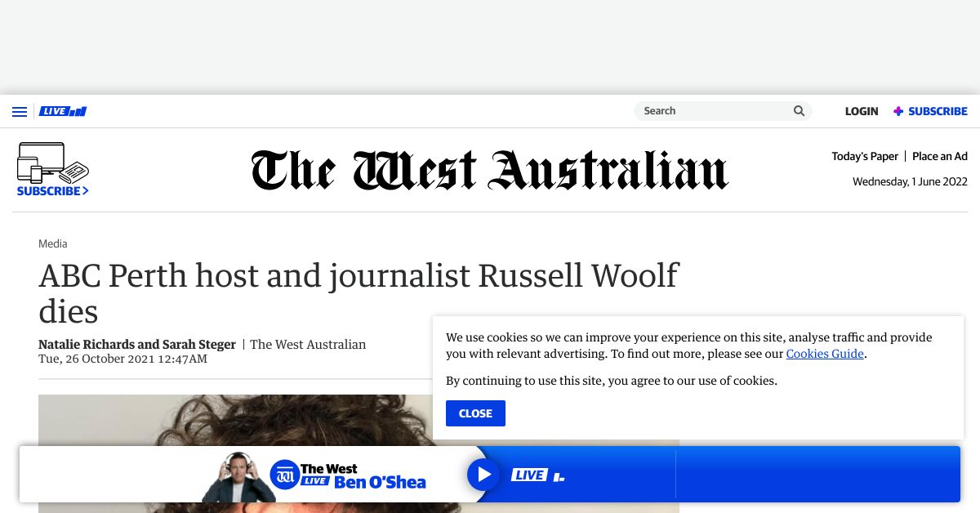Screen dimensions: 980x513
Task: Click the LOGIN link
Action: [x=862, y=111]
